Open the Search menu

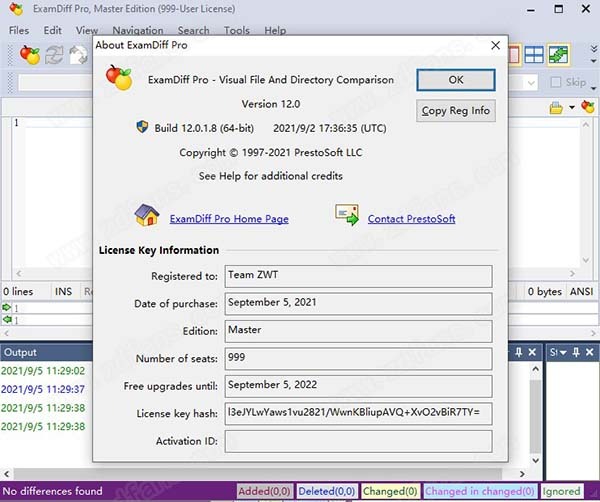pos(193,30)
